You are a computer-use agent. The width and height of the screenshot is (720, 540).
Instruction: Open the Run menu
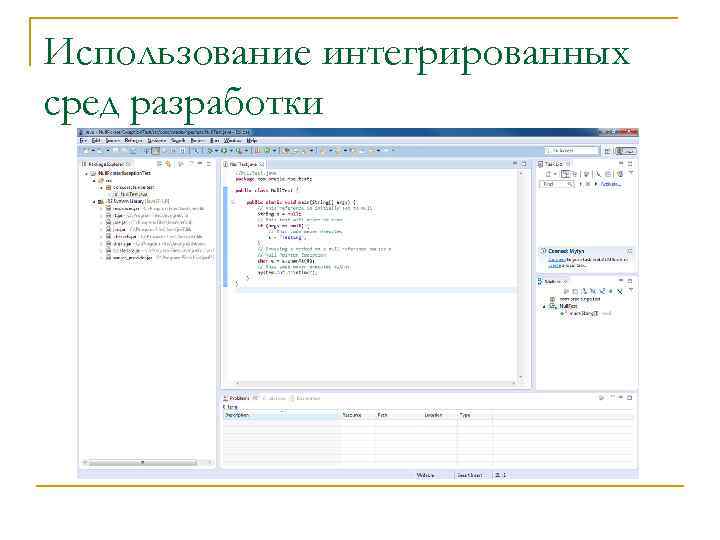coord(214,141)
